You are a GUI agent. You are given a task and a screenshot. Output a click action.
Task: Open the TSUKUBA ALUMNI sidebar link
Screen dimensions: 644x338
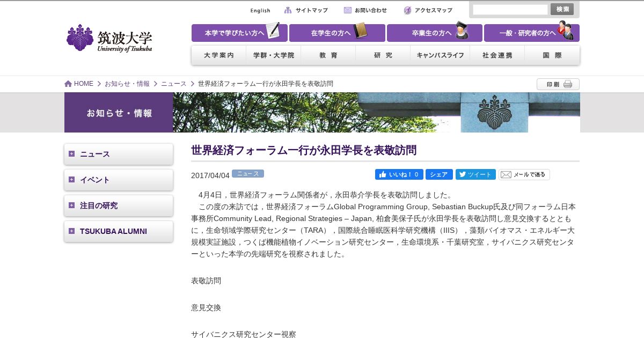(113, 231)
